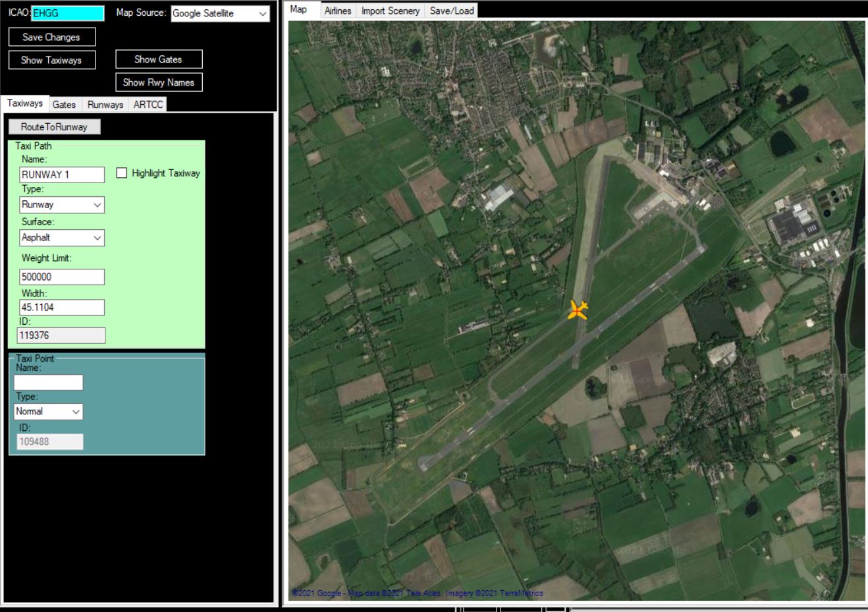Image resolution: width=868 pixels, height=612 pixels.
Task: Click the Show Rwy Names button
Action: [x=159, y=82]
